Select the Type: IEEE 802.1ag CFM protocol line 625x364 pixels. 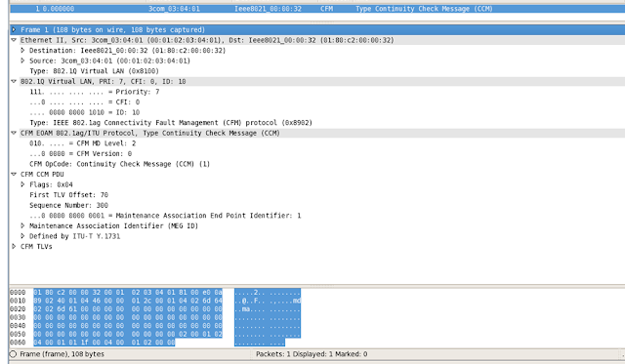(x=171, y=123)
